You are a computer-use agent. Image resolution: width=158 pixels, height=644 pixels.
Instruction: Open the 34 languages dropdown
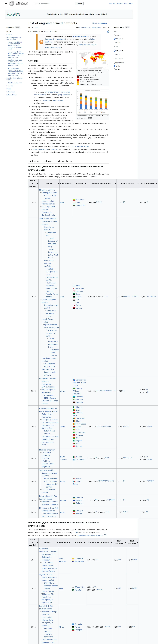(101, 23)
